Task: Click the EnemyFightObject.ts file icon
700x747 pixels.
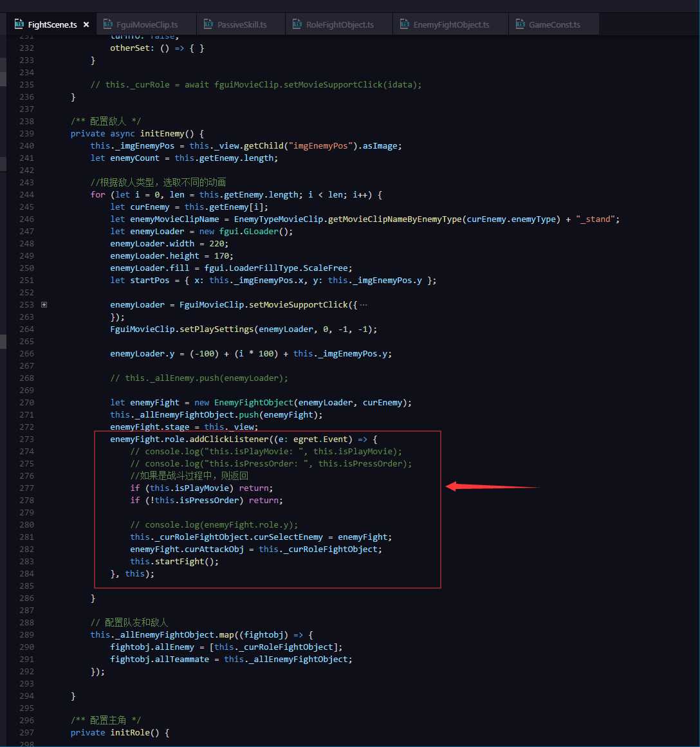Action: pos(404,24)
